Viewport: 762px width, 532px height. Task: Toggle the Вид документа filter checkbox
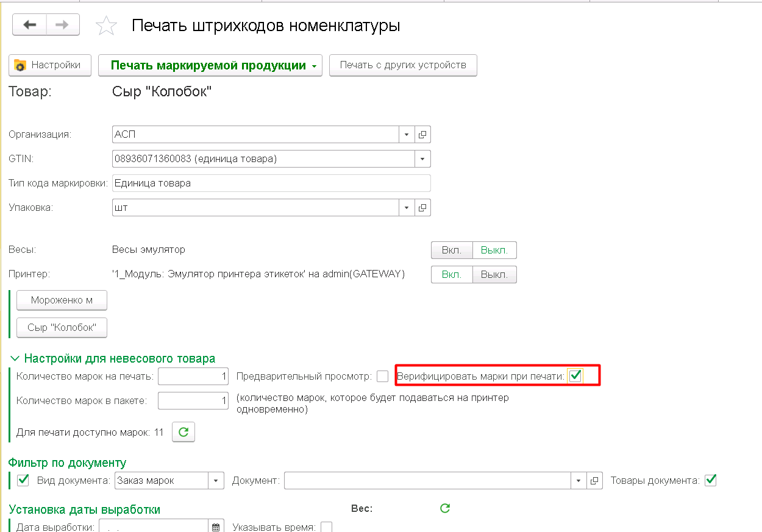click(24, 480)
